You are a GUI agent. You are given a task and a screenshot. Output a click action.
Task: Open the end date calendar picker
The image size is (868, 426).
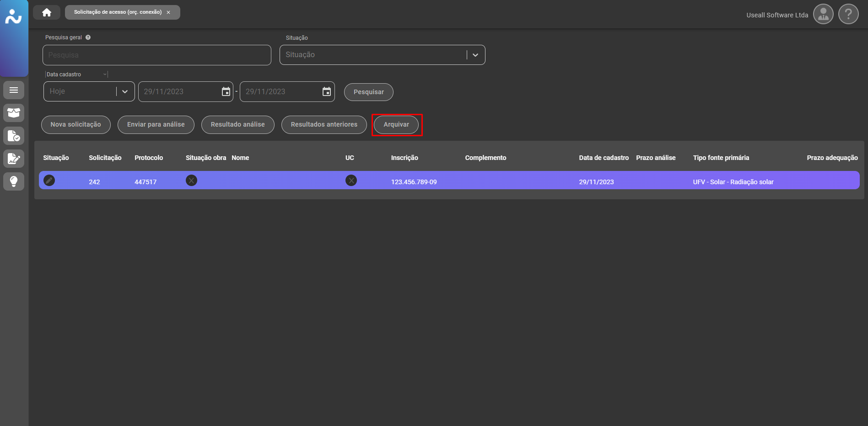tap(327, 92)
